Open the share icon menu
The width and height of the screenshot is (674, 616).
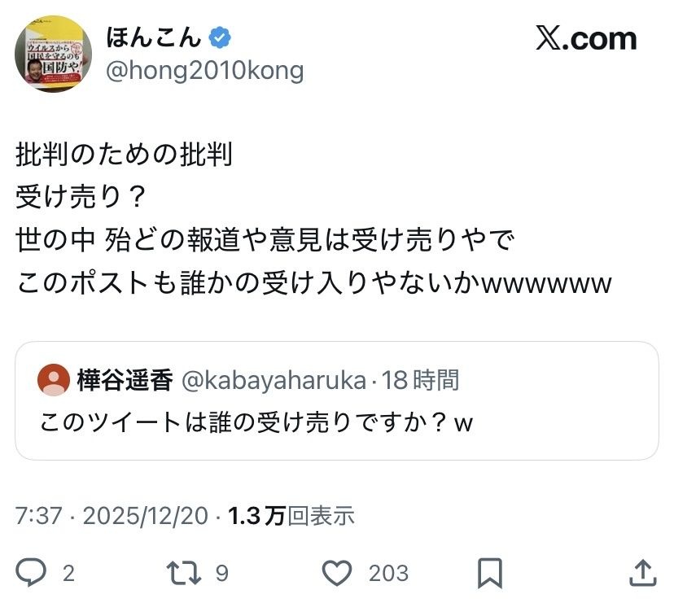click(x=643, y=573)
